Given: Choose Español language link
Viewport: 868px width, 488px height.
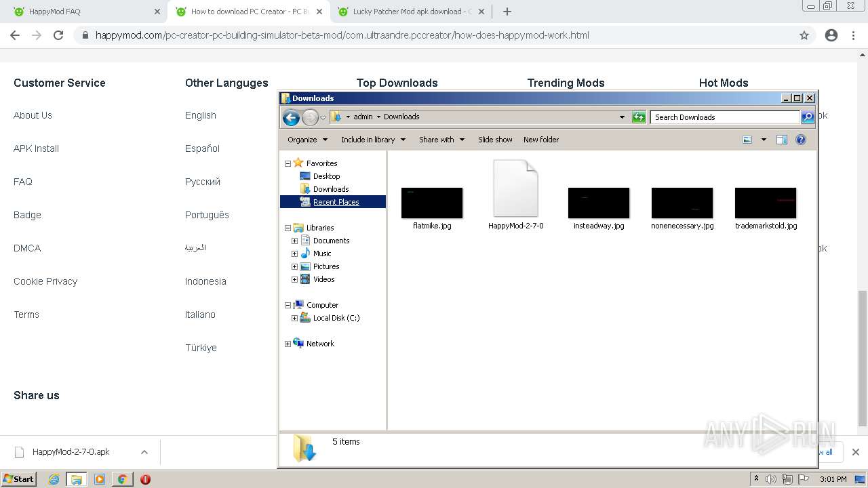Looking at the screenshot, I should (202, 148).
